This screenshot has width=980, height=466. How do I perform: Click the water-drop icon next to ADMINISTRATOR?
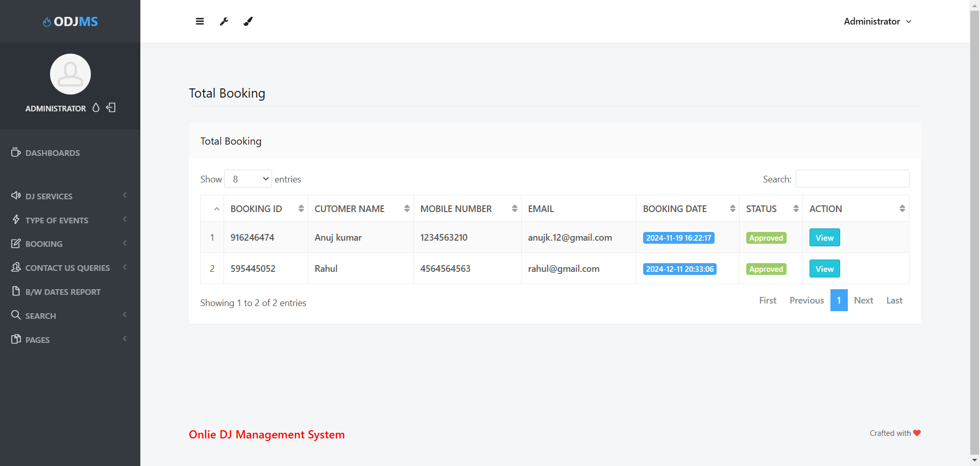coord(95,108)
